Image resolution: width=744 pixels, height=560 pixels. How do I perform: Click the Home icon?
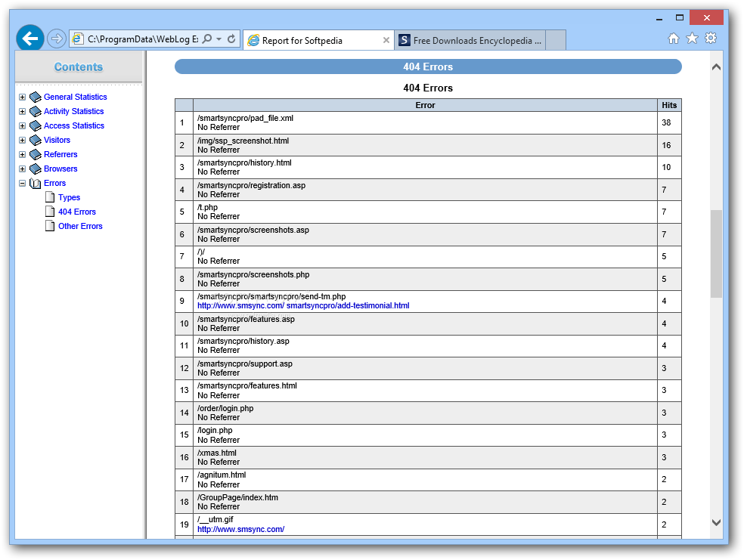click(673, 39)
